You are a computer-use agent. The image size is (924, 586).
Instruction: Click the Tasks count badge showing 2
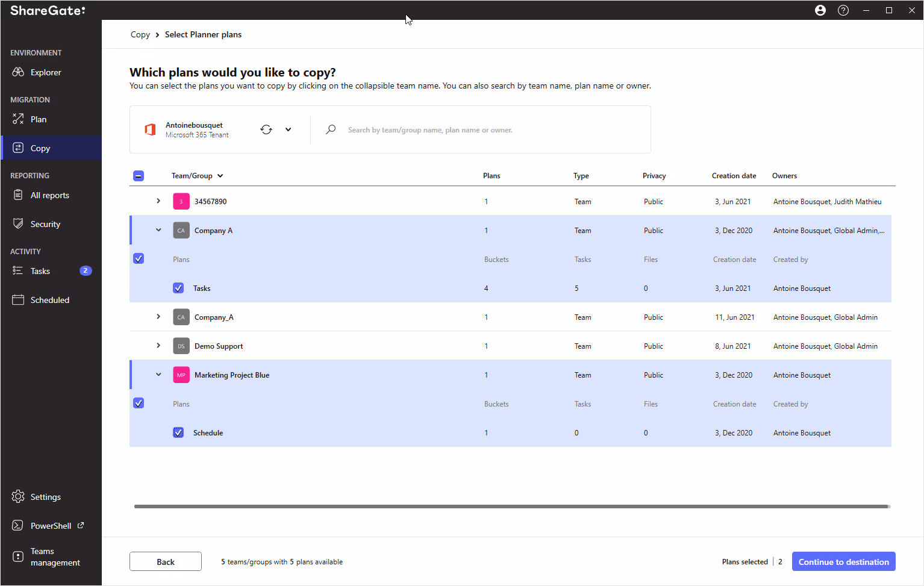click(86, 270)
